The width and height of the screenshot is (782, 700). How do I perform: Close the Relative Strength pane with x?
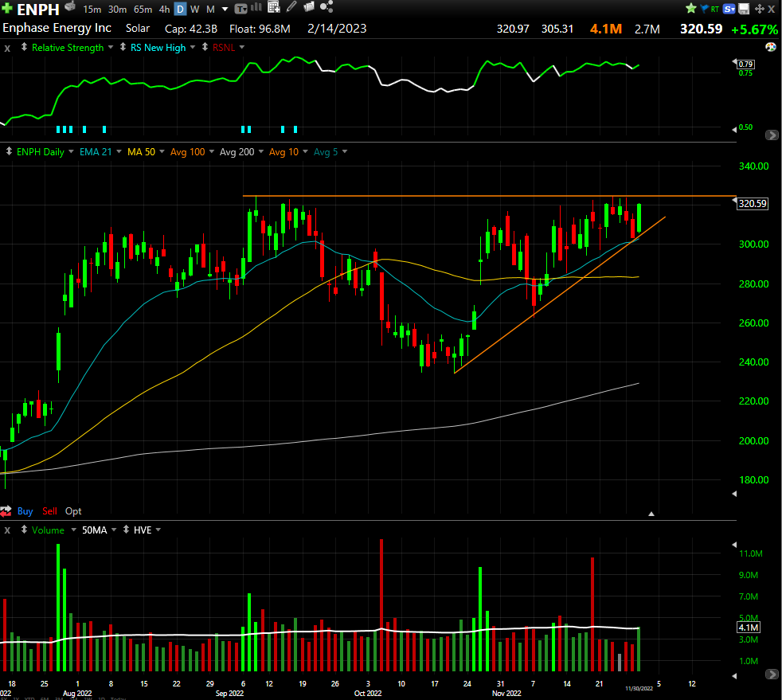7,49
